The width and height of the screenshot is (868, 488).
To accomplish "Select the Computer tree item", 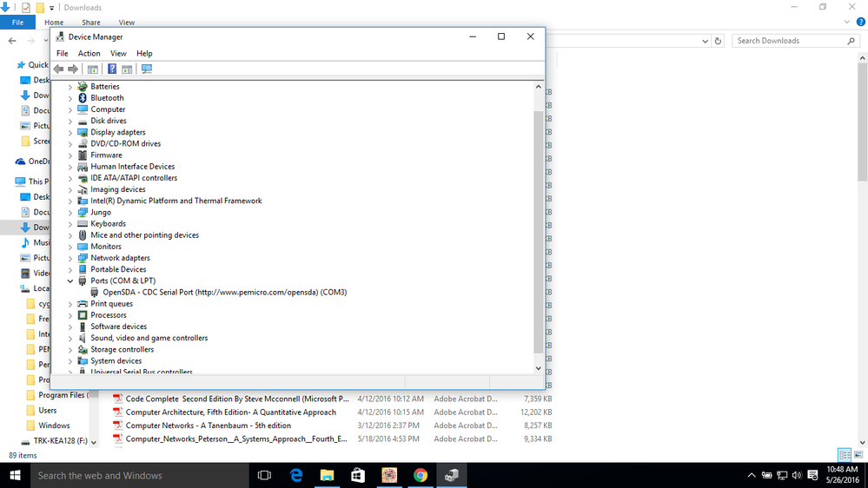I will pos(108,109).
